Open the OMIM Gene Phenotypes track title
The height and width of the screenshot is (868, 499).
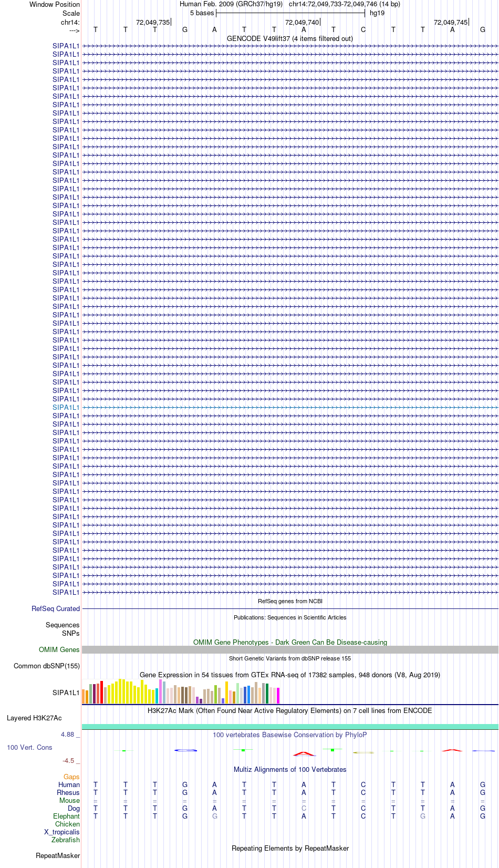pos(290,643)
